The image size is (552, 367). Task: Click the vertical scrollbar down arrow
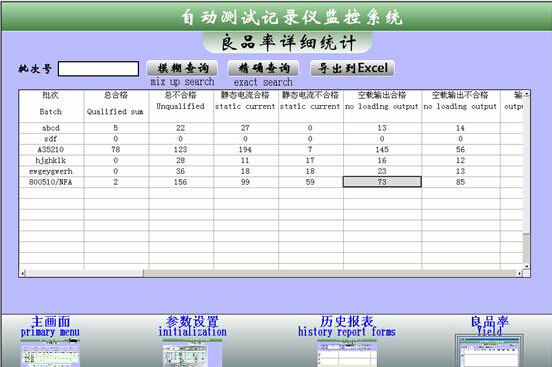527,267
